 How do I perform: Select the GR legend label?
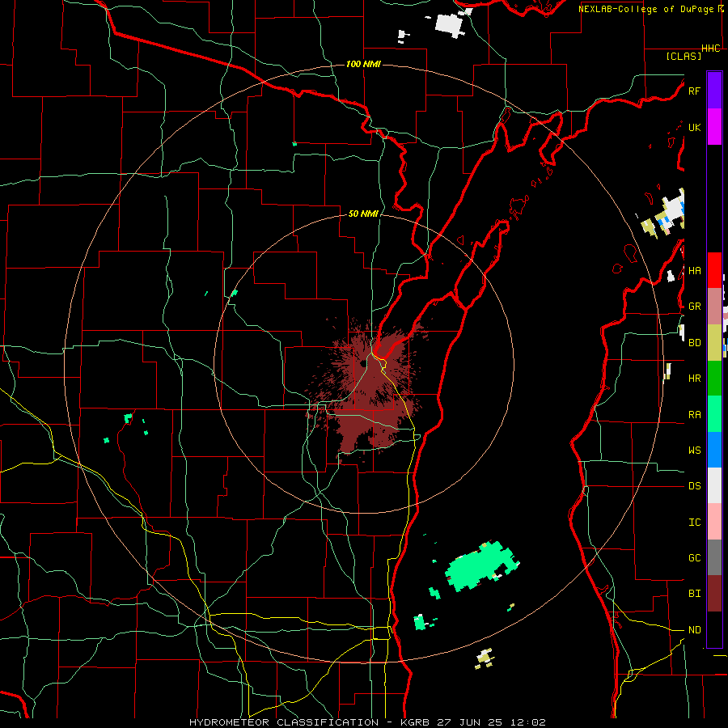point(694,307)
